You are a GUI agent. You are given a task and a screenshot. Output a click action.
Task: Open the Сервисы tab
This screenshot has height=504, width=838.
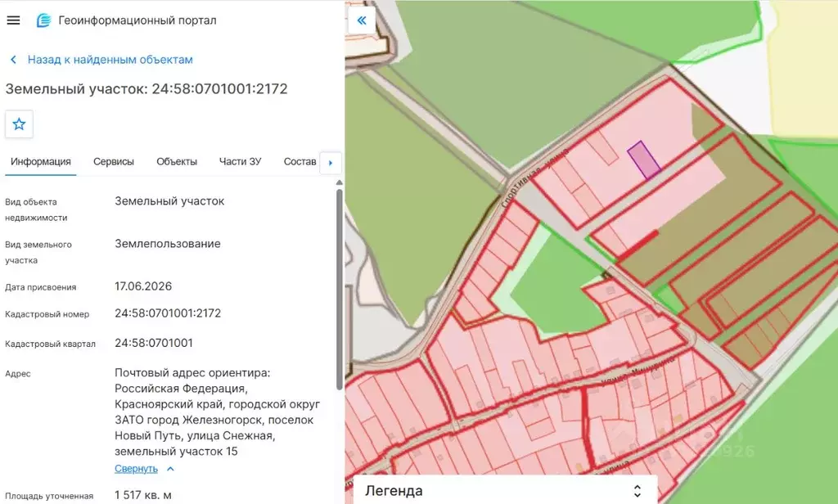[x=113, y=161]
